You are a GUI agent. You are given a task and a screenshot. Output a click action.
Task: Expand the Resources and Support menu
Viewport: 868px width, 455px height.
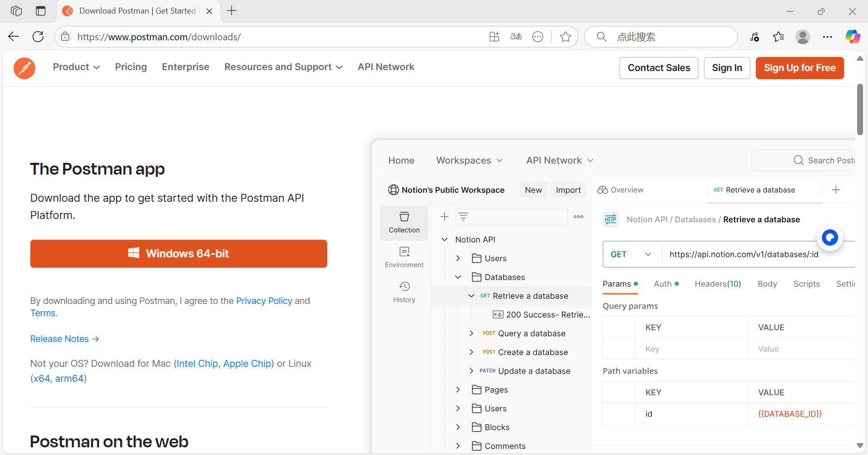283,67
